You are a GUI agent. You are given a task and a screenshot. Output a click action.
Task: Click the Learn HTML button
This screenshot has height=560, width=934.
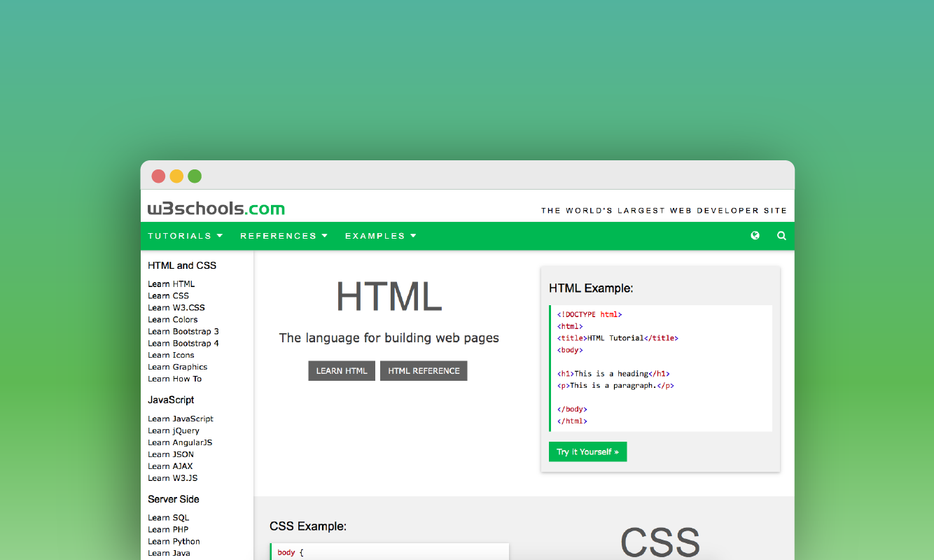(342, 371)
